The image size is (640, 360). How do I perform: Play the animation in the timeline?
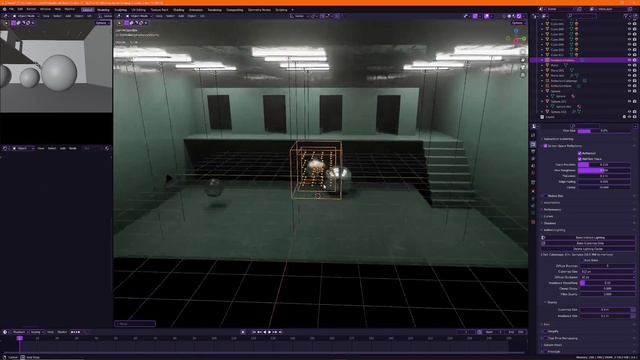point(269,332)
